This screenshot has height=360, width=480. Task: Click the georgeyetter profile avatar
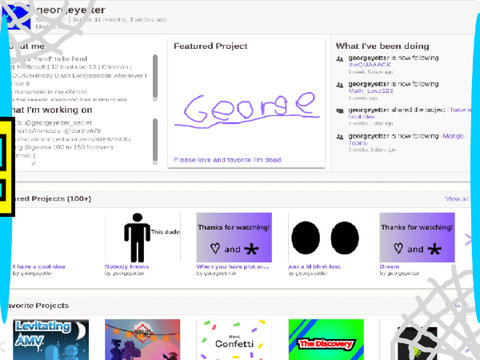coord(16,16)
